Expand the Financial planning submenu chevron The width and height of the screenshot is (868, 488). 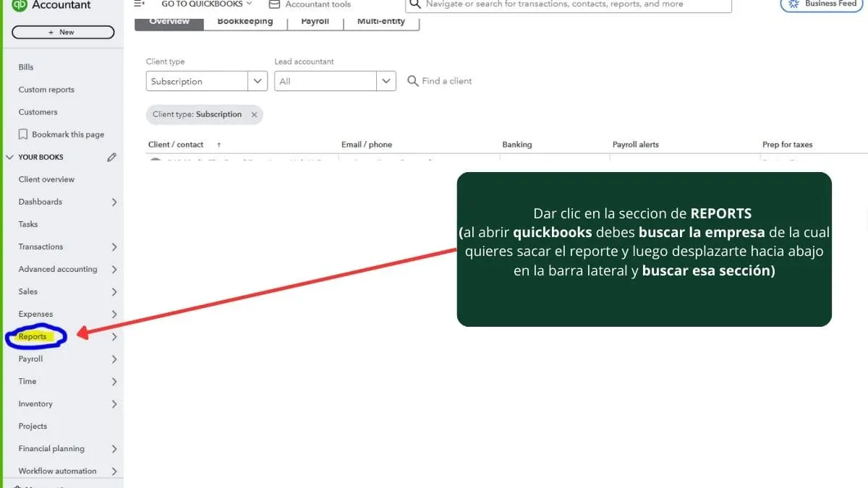pyautogui.click(x=114, y=449)
